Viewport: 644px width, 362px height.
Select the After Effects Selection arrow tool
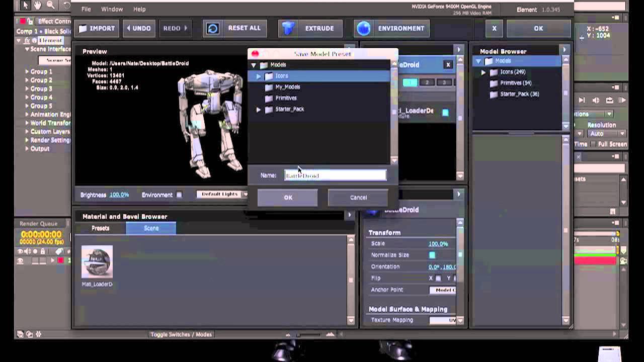pyautogui.click(x=25, y=5)
